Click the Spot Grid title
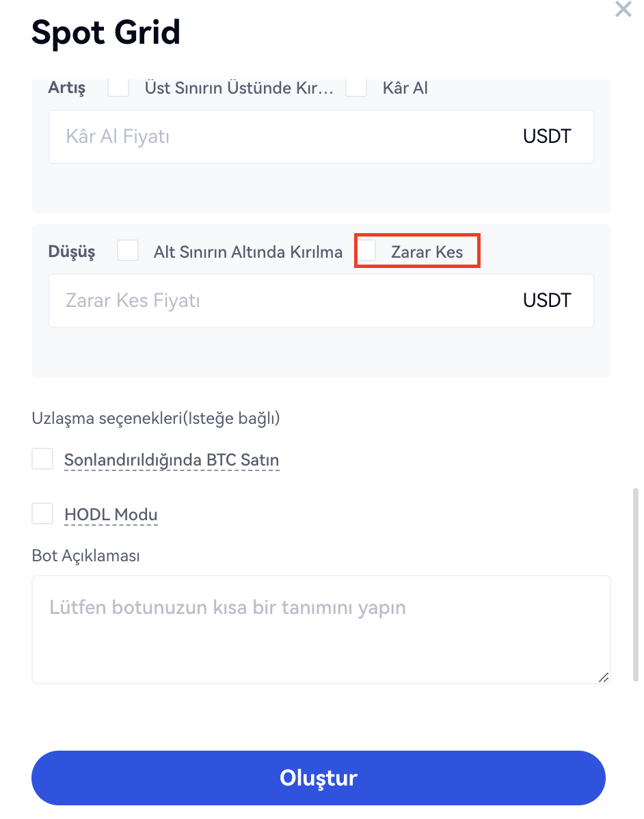 coord(106,32)
